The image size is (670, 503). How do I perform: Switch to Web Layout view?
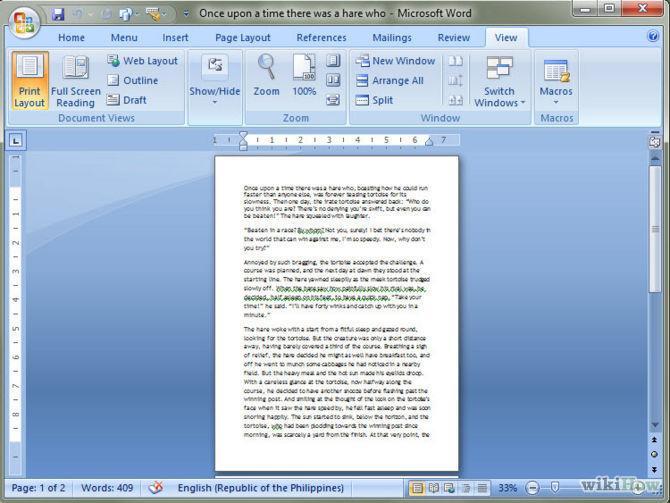pos(143,61)
